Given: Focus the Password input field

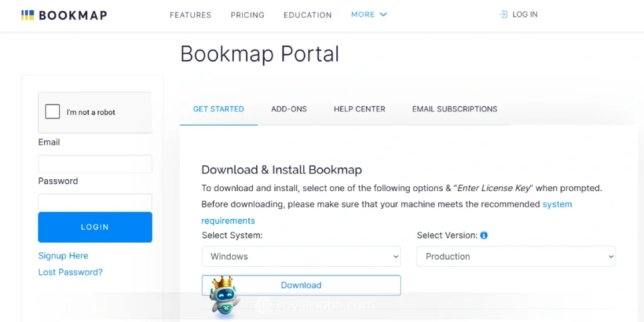Looking at the screenshot, I should point(96,203).
